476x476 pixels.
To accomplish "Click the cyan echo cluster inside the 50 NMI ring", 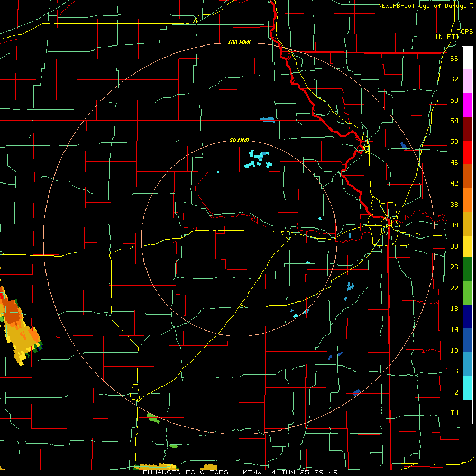I will click(258, 159).
